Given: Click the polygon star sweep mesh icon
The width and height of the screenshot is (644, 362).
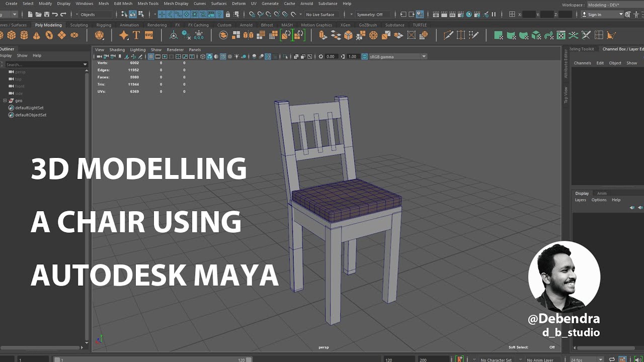Looking at the screenshot, I should (124, 35).
